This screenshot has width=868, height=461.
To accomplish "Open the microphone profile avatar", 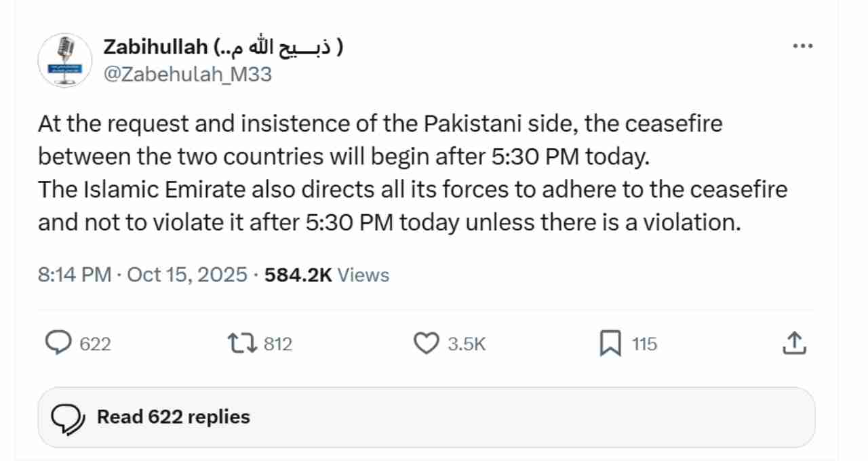I will coord(65,60).
